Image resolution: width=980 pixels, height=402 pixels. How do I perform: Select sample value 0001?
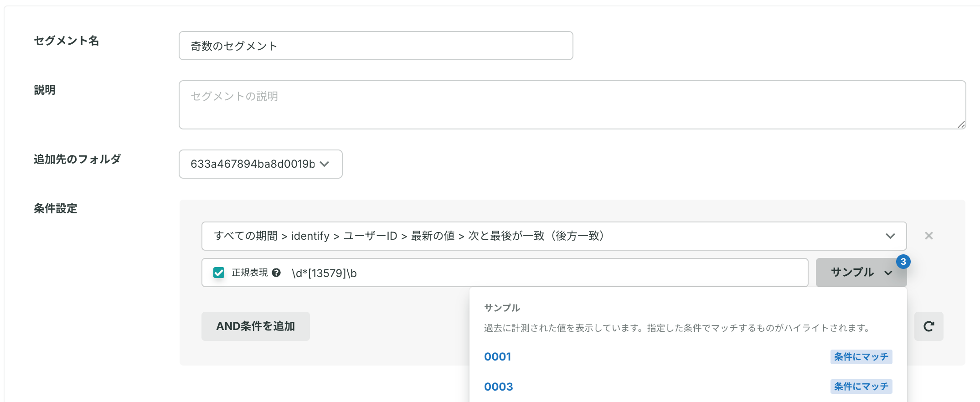coord(497,356)
